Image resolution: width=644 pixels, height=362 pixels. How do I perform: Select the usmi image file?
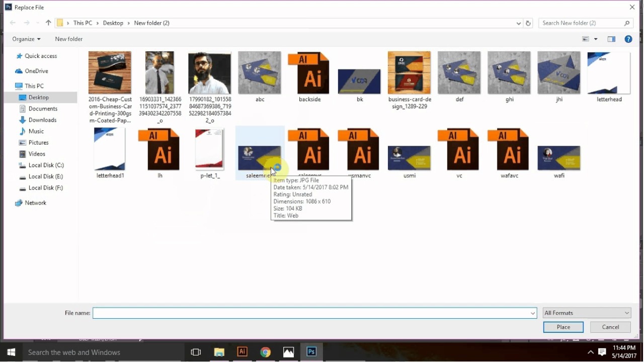point(409,161)
